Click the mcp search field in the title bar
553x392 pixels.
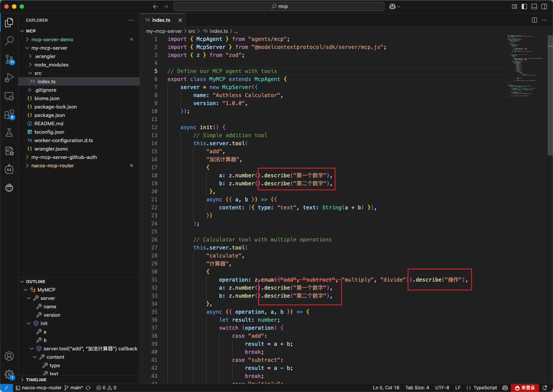pyautogui.click(x=279, y=6)
